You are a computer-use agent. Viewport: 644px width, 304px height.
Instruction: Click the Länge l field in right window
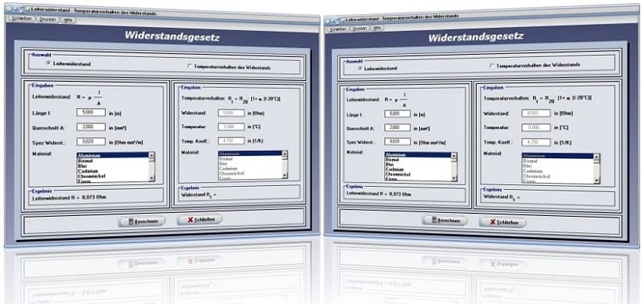(397, 113)
